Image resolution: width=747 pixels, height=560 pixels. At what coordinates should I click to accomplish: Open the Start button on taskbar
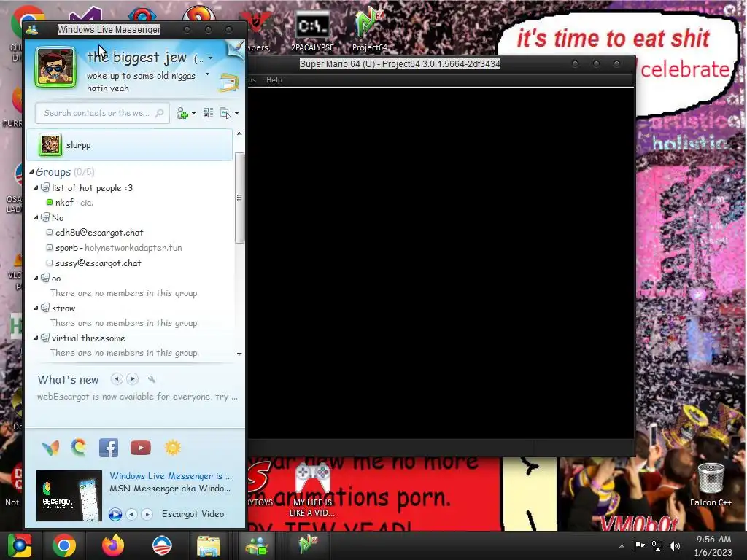point(20,545)
